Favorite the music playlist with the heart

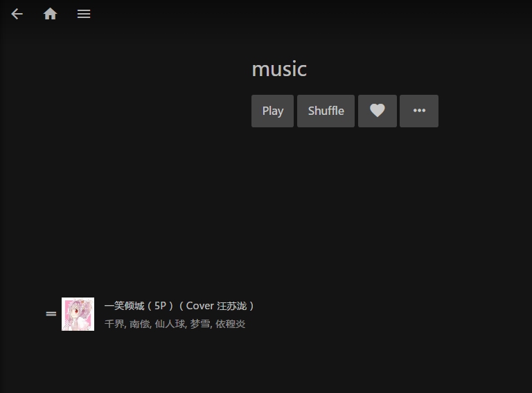click(x=378, y=111)
